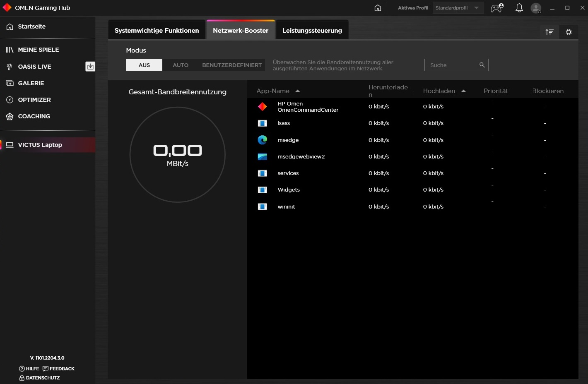Click the Gesamt-Bandbreitennutzung gauge circle

178,155
